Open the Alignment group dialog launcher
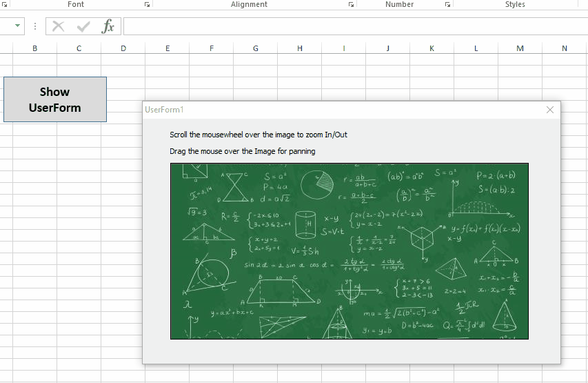This screenshot has height=383, width=588. tap(351, 5)
